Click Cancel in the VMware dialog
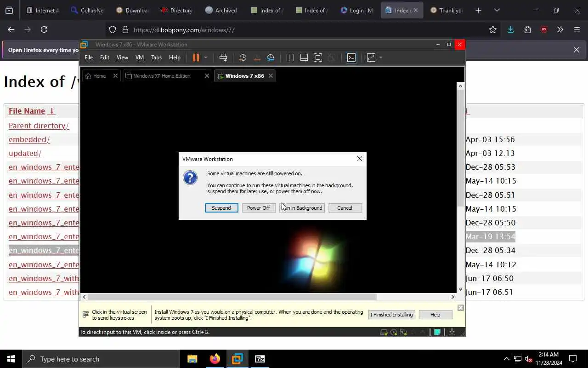This screenshot has width=588, height=368. pos(345,208)
